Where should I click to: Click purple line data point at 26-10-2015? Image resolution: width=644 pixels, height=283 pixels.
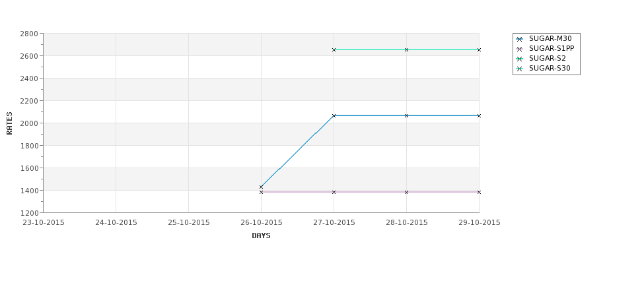(261, 192)
